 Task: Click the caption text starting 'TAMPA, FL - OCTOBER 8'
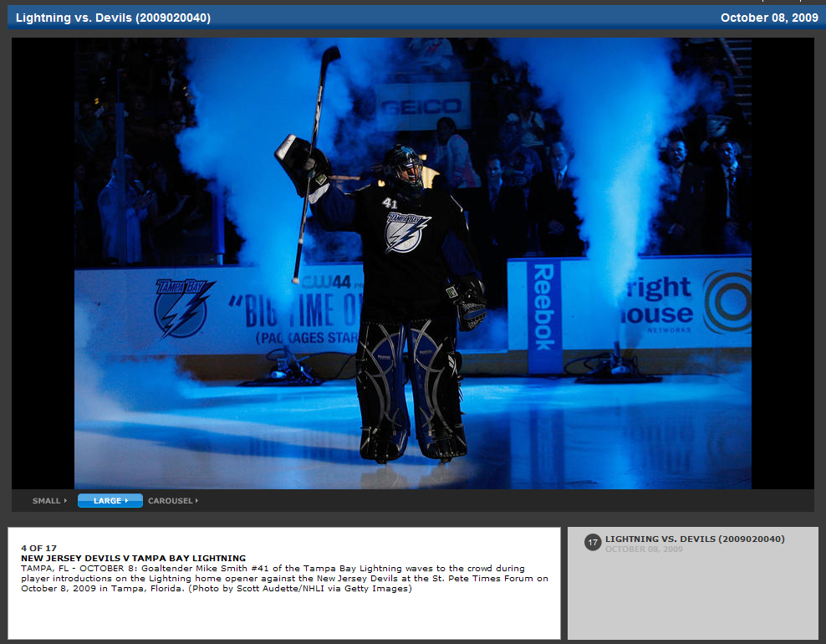point(284,578)
